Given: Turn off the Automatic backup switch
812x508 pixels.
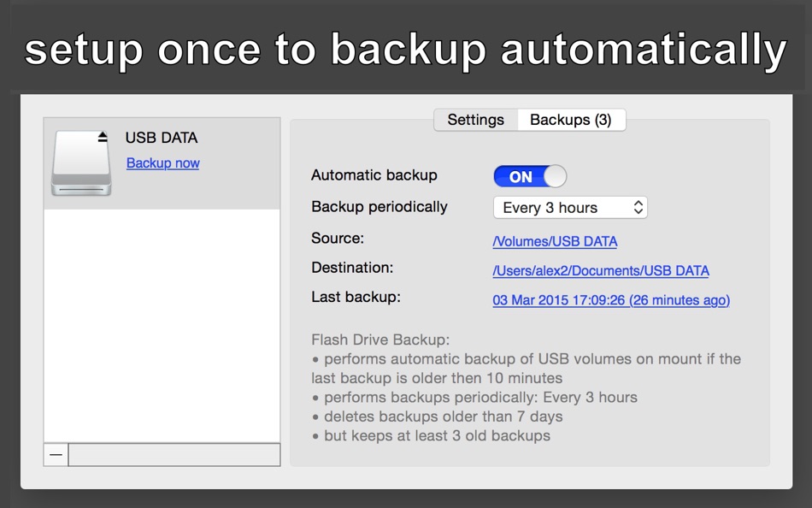Looking at the screenshot, I should [530, 177].
